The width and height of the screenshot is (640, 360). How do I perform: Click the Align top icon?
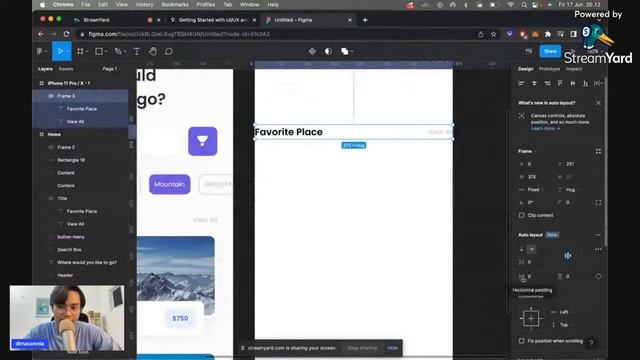coord(560,83)
